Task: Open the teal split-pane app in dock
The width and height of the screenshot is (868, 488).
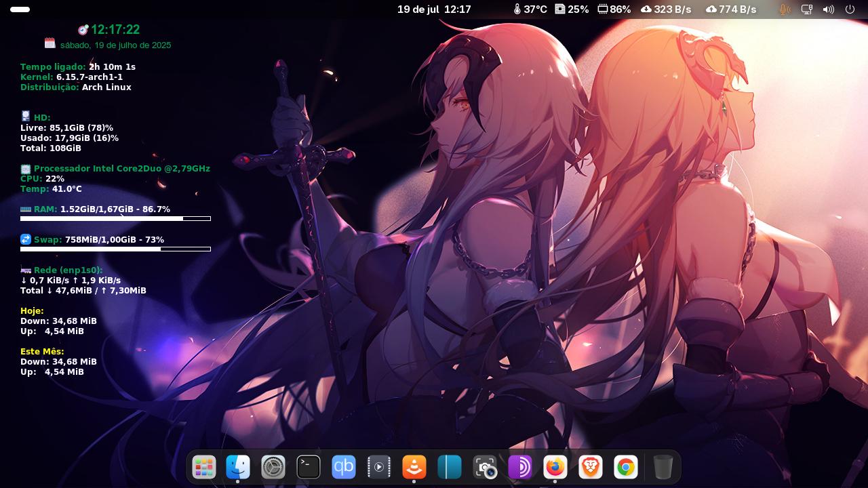Action: tap(450, 467)
